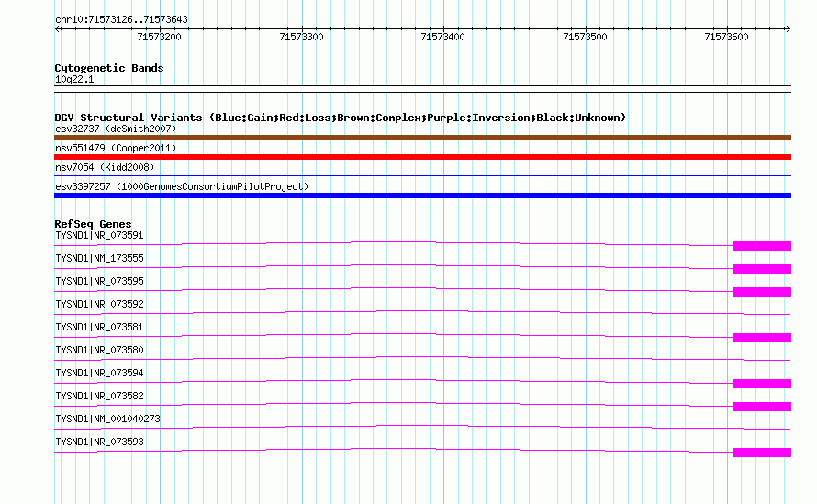Click ruler position 71573500

pos(585,37)
